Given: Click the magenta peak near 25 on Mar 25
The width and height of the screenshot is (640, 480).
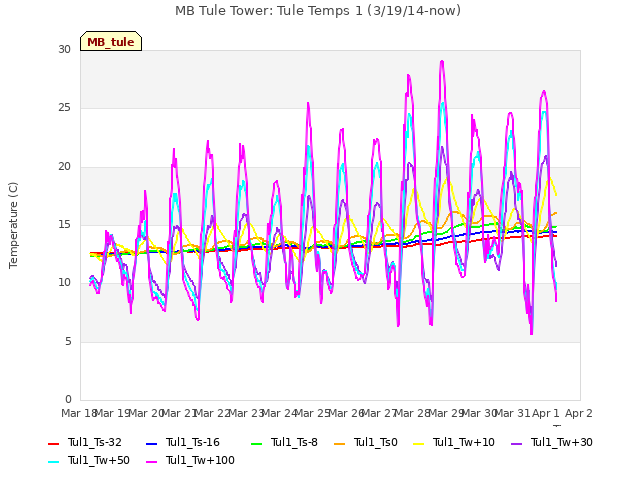Looking at the screenshot, I should 308,103.
